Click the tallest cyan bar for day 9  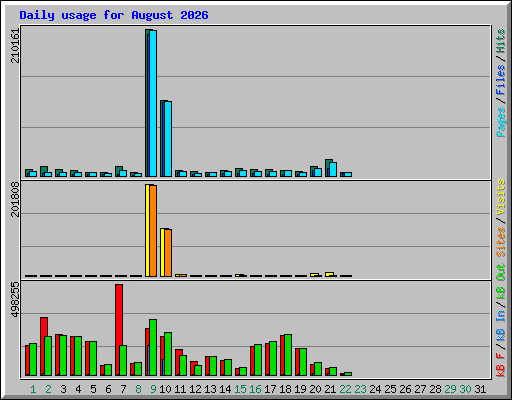click(x=153, y=103)
